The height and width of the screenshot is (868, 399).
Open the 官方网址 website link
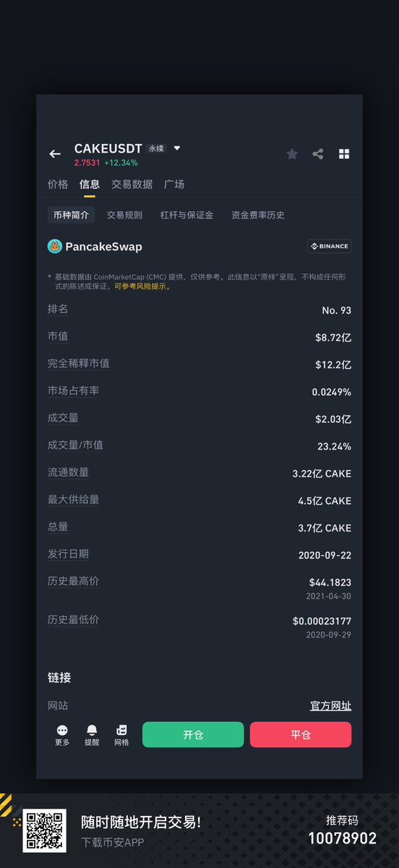[x=330, y=706]
